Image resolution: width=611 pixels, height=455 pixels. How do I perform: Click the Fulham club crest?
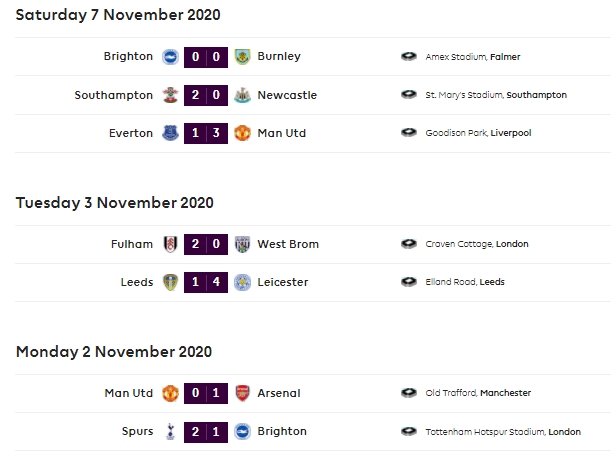point(172,244)
